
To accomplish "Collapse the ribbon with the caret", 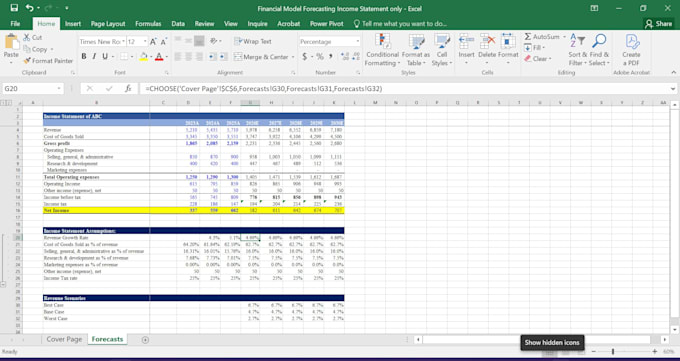I will (673, 72).
